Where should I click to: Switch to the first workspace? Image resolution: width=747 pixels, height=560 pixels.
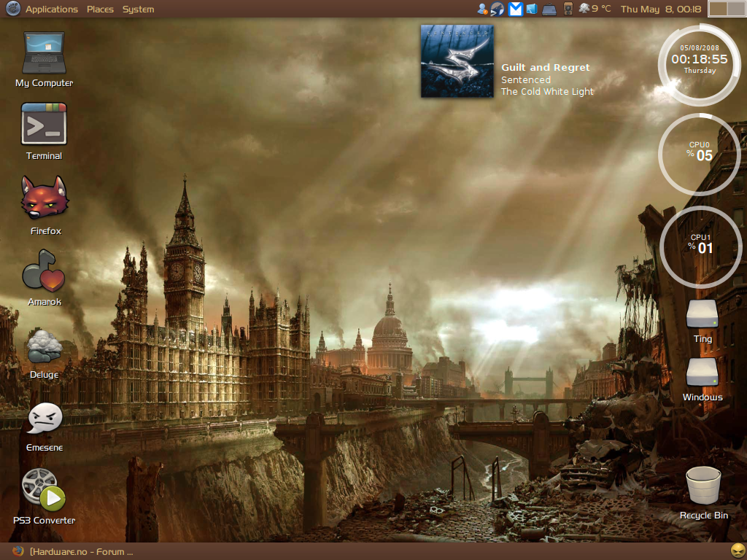(718, 9)
